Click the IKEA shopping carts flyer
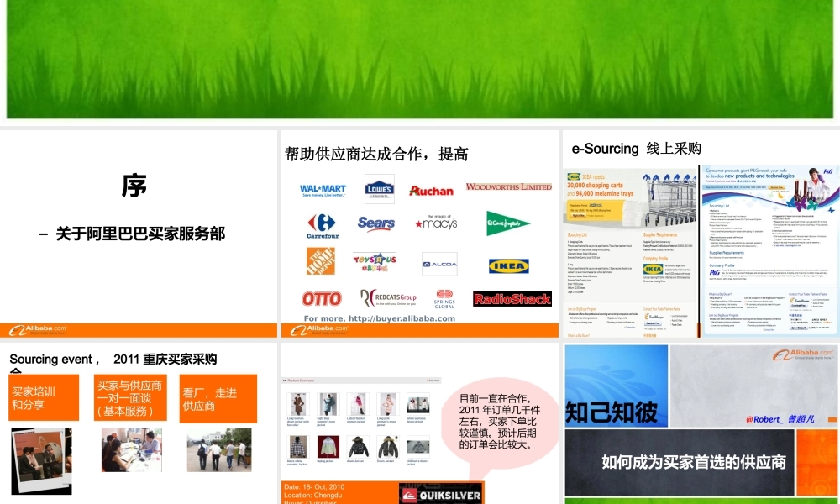This screenshot has height=504, width=840. tap(631, 252)
